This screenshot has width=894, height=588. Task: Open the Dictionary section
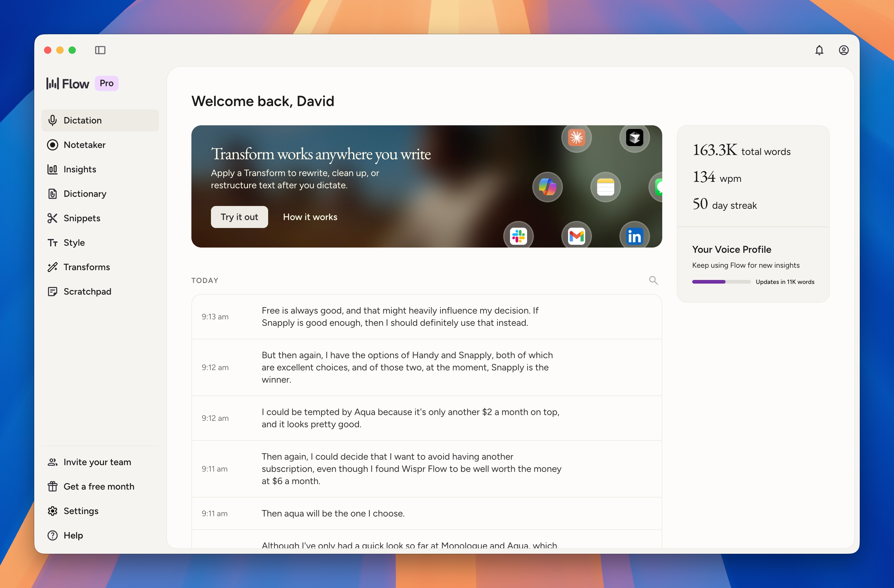pyautogui.click(x=100, y=193)
